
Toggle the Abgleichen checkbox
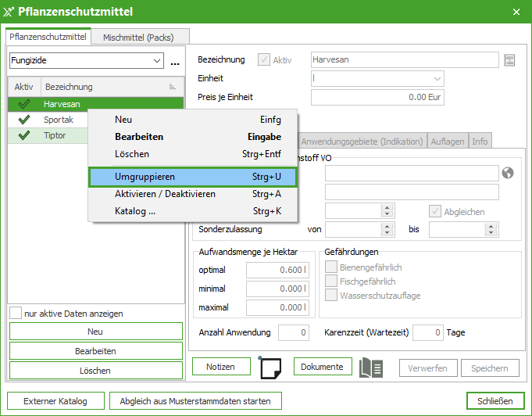click(435, 211)
